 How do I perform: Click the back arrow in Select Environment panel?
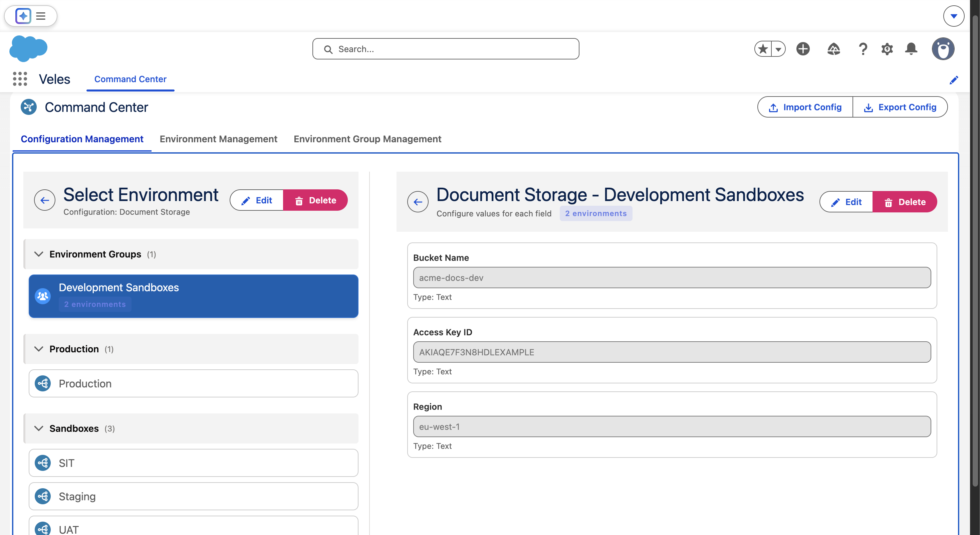[x=45, y=200]
